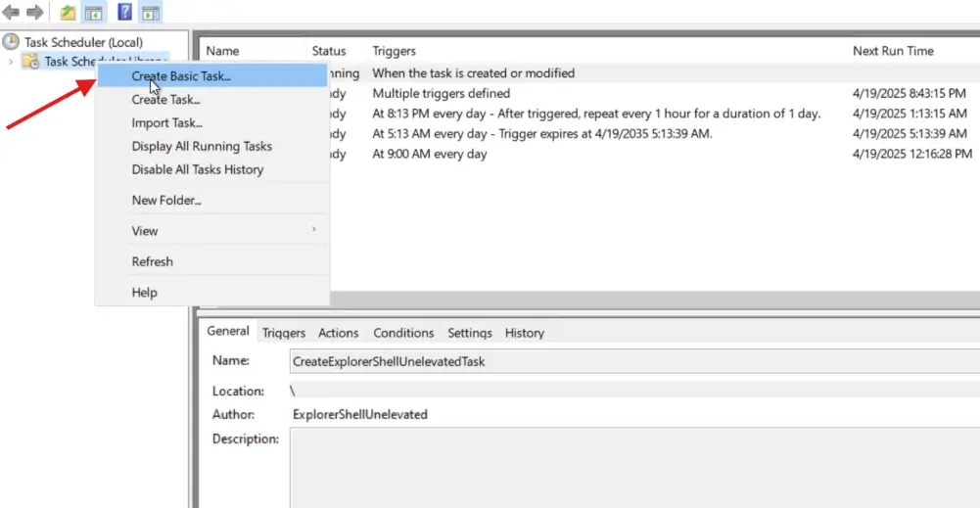
Task: Select Create Task... in the context menu
Action: point(165,99)
